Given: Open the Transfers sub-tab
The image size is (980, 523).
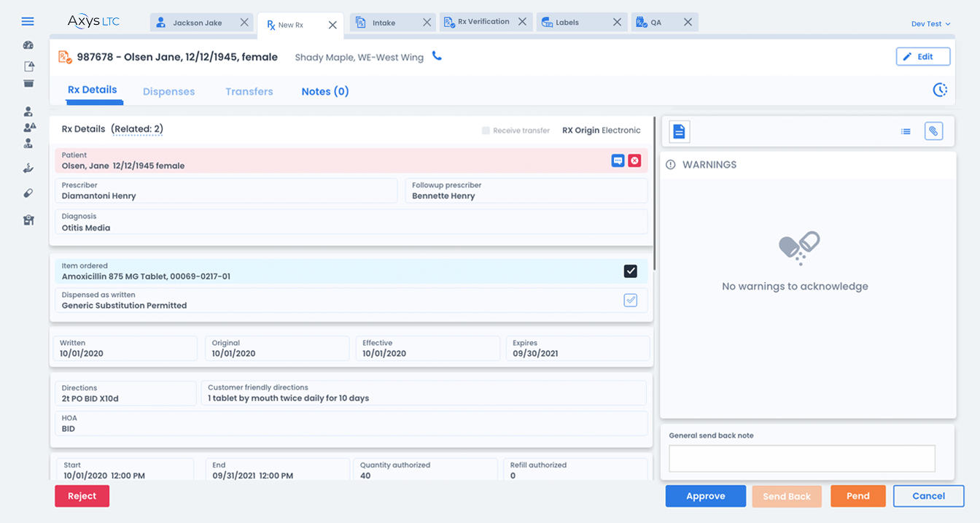Looking at the screenshot, I should point(249,91).
